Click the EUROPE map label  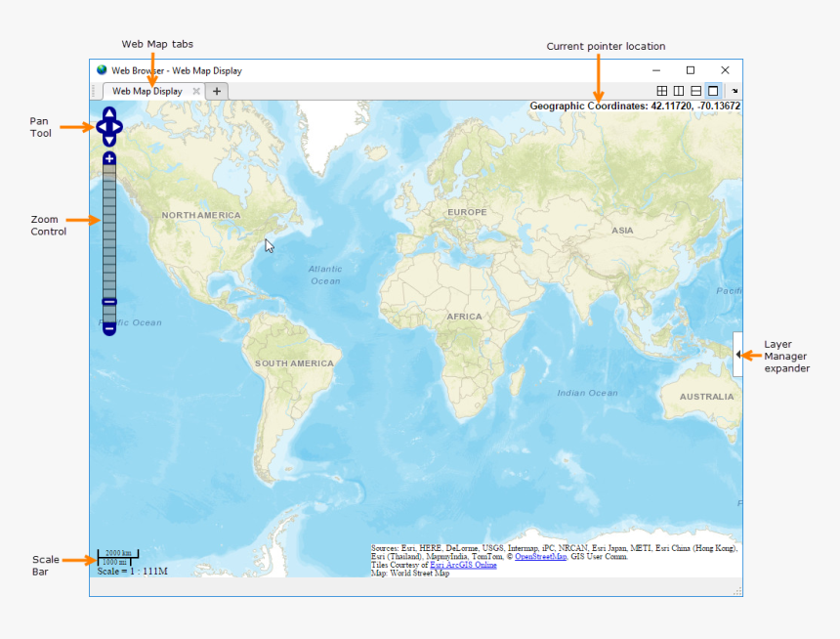pos(467,212)
